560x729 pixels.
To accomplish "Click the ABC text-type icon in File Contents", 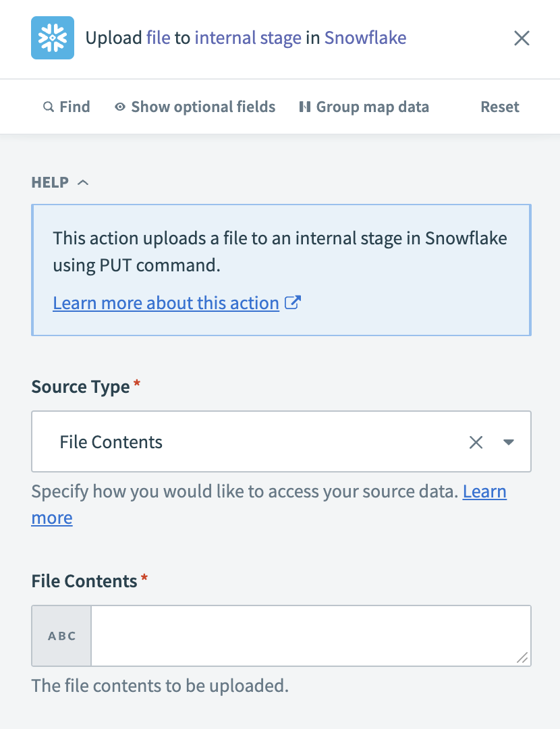I will pos(61,635).
